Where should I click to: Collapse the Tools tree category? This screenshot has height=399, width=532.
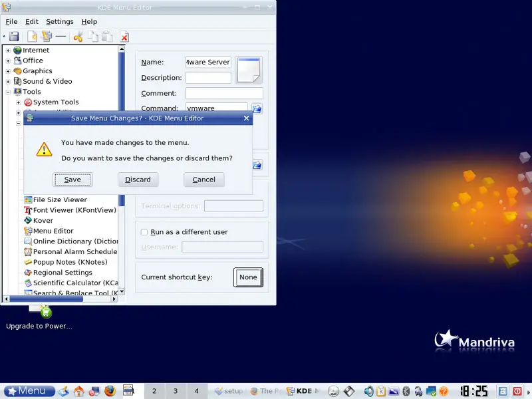(x=8, y=92)
